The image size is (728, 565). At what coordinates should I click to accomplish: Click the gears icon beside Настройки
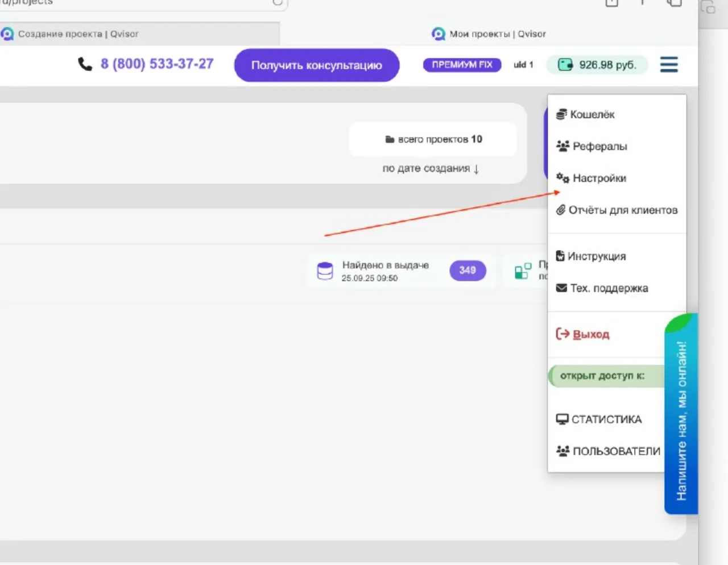(562, 178)
